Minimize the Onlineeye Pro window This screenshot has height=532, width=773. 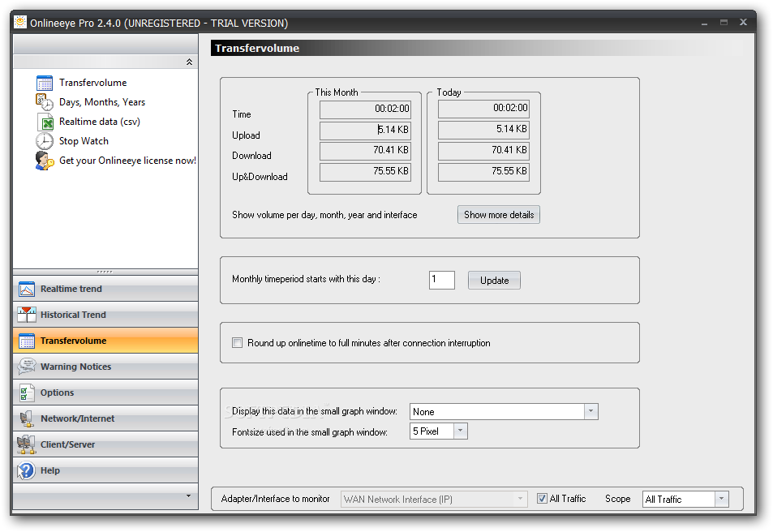coord(705,23)
